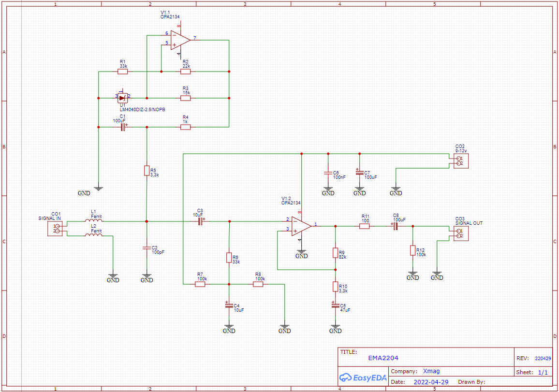Screen dimensions: 559x392
Task: Click pin 7 output label of V1.1
Action: pos(195,38)
